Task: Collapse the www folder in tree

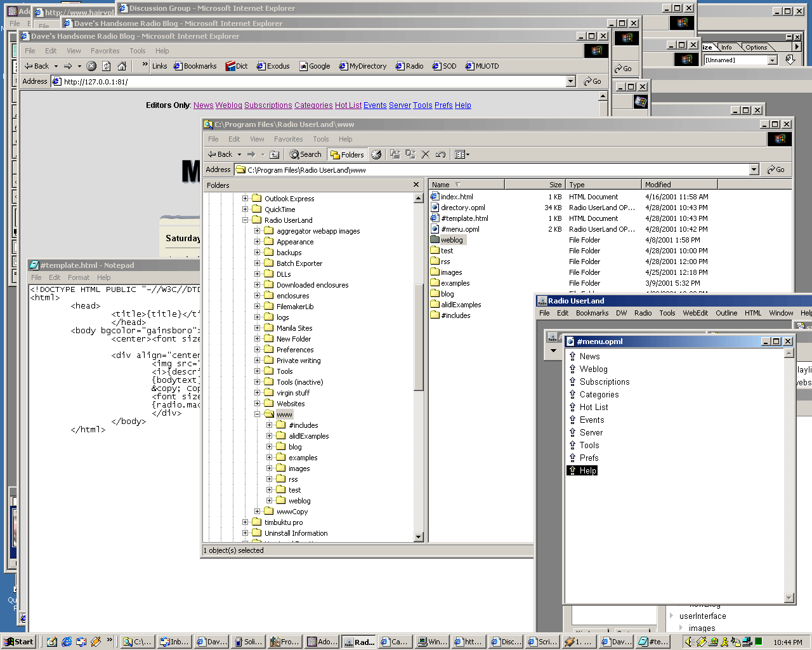Action: point(258,415)
